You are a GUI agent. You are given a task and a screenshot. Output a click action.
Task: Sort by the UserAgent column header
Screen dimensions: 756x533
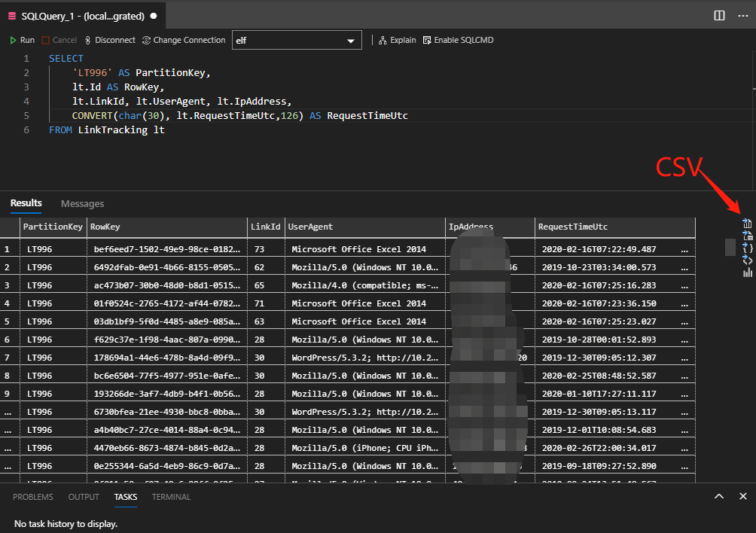pyautogui.click(x=312, y=227)
